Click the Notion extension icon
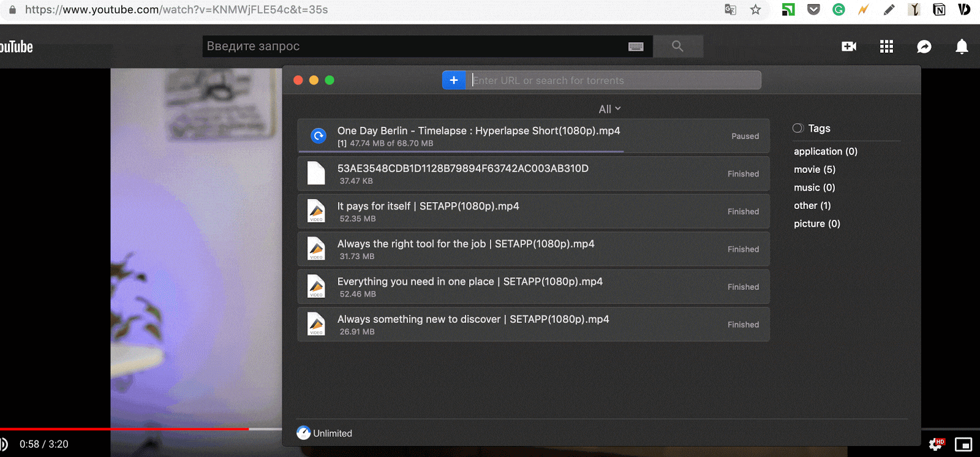Image resolution: width=980 pixels, height=457 pixels. coord(939,10)
